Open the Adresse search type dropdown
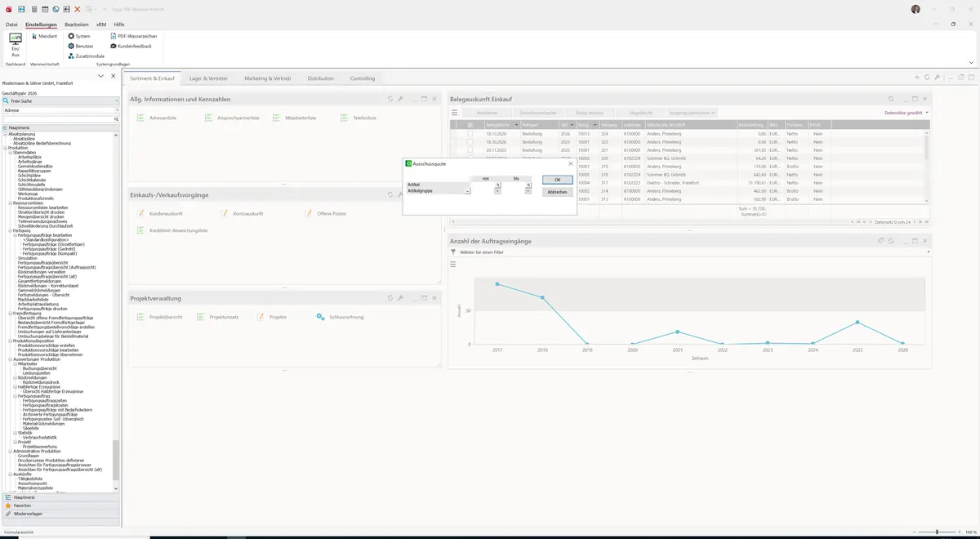Image resolution: width=980 pixels, height=539 pixels. (x=117, y=109)
